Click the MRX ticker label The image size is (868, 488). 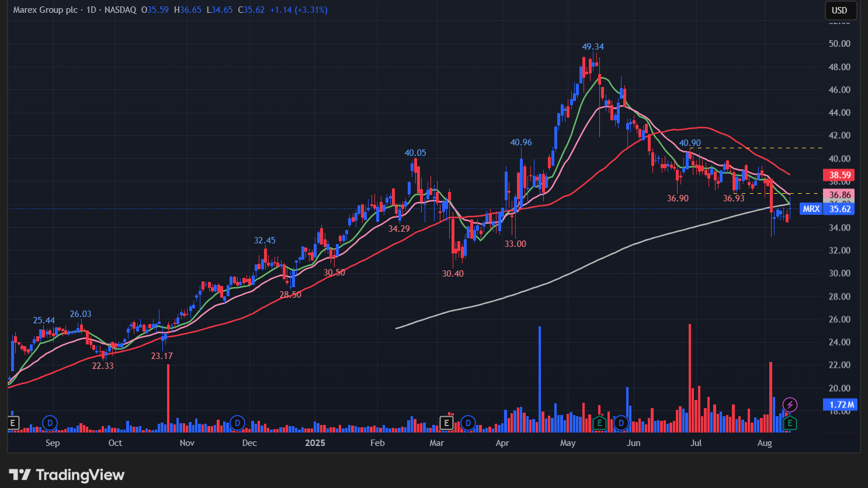pos(811,209)
